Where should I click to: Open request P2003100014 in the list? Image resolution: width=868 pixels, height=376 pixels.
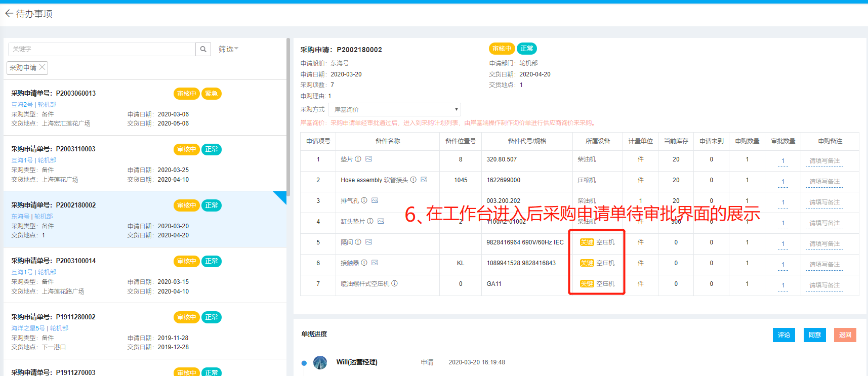tap(145, 275)
